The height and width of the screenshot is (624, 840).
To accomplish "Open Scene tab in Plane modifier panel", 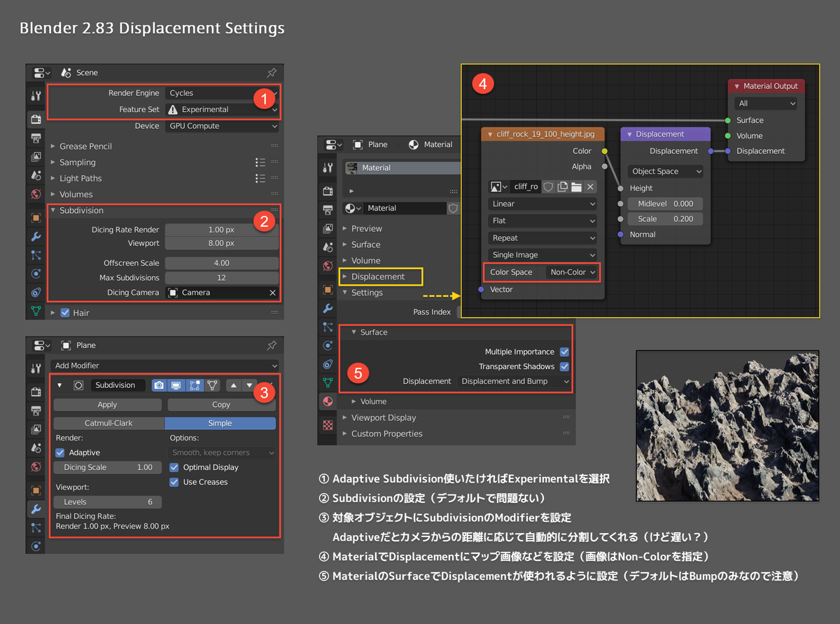I will (x=36, y=448).
